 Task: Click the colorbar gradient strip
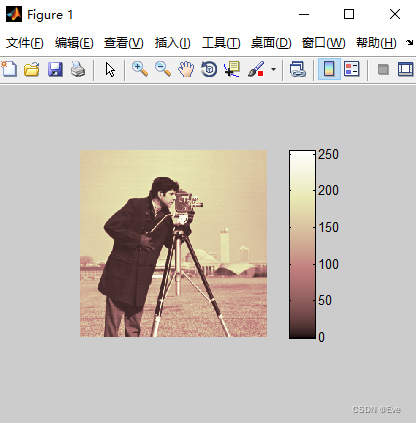pyautogui.click(x=302, y=244)
